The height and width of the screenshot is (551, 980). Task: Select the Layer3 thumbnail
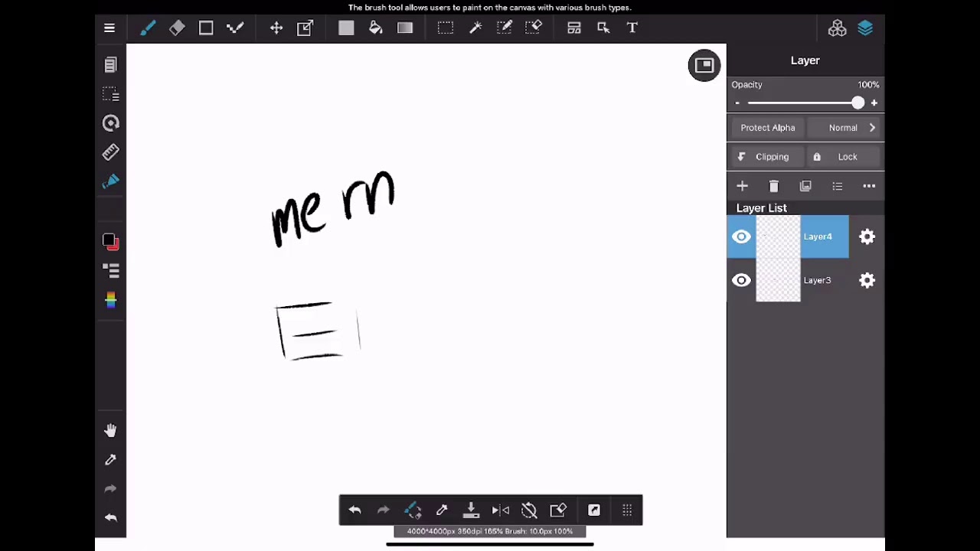(x=778, y=280)
